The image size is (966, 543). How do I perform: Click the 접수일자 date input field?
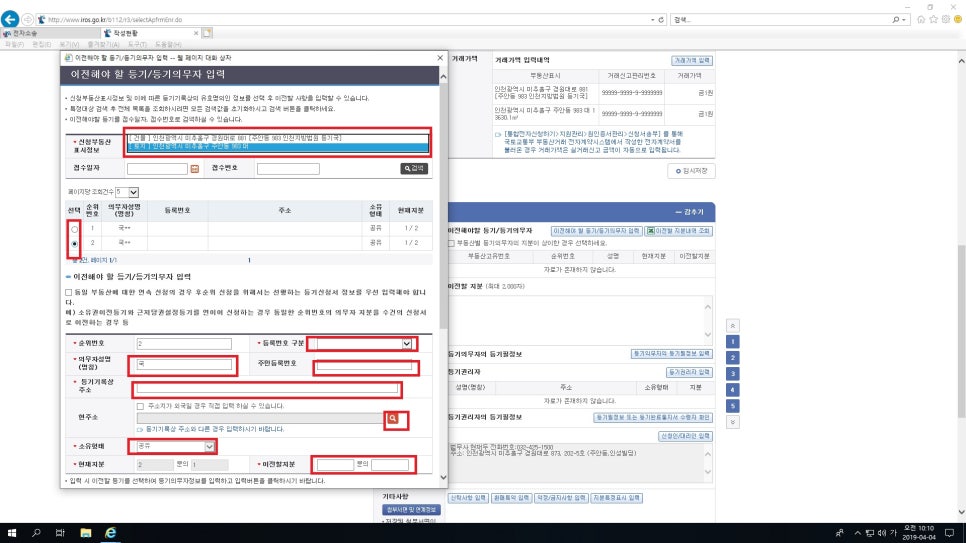point(157,169)
